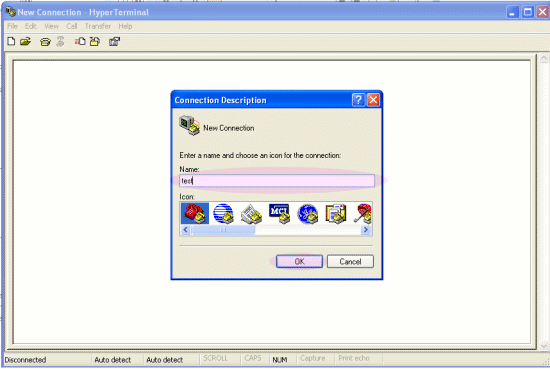The height and width of the screenshot is (369, 550).
Task: Click the icon list left scroll arrow
Action: (x=186, y=230)
